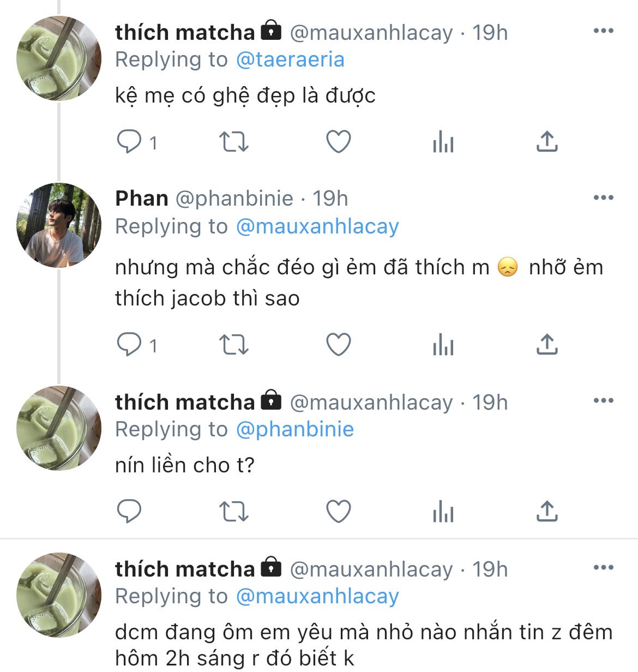Screen dimensions: 638x672
Task: Reply to the "kệ mẹ có ghệ đẹp" tweet
Action: pyautogui.click(x=130, y=142)
